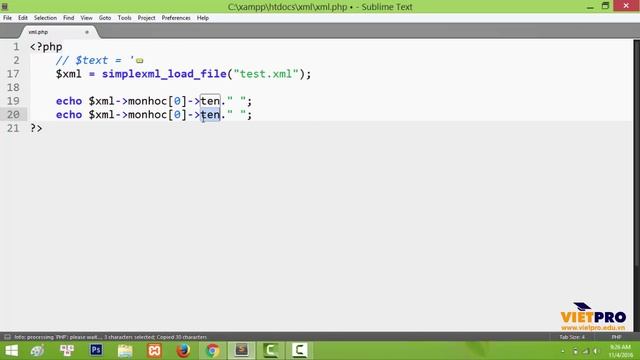The image size is (640, 360).
Task: Click the selected "ten" on line 20
Action: (210, 115)
